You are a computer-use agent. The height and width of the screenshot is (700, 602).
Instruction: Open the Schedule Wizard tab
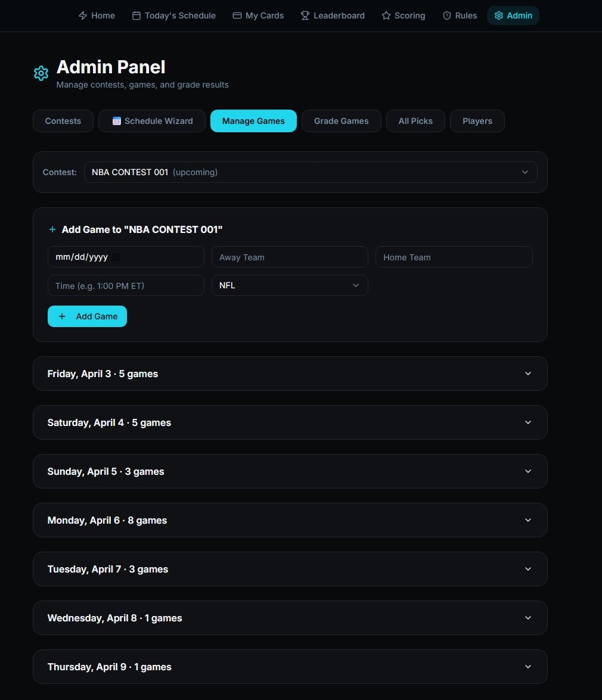(152, 121)
